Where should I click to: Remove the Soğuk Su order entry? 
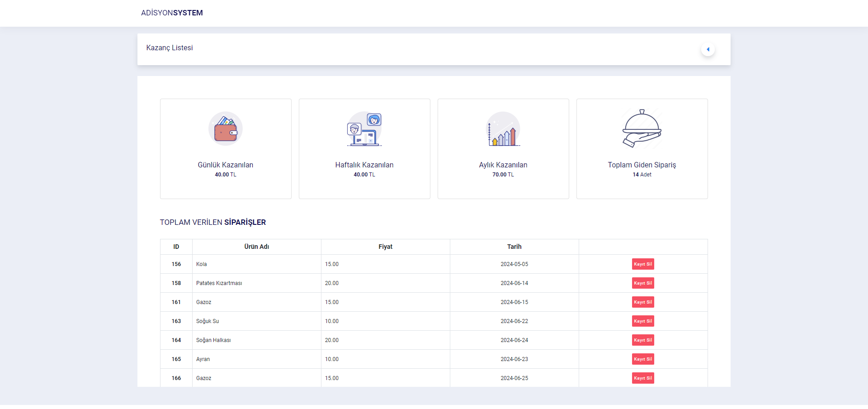tap(643, 321)
